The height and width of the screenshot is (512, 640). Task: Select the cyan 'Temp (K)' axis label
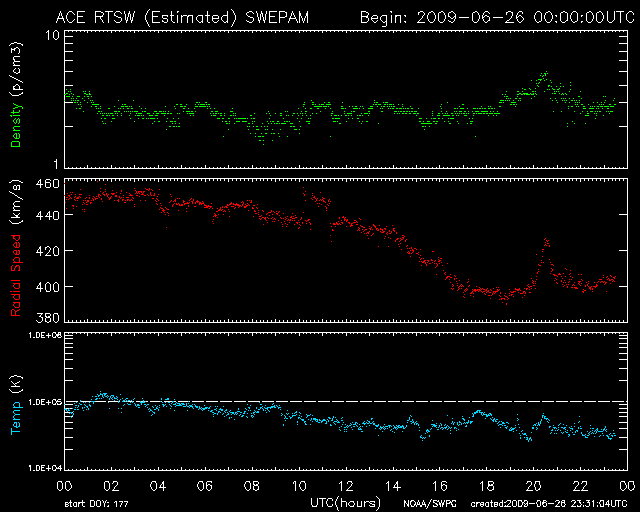pyautogui.click(x=16, y=405)
